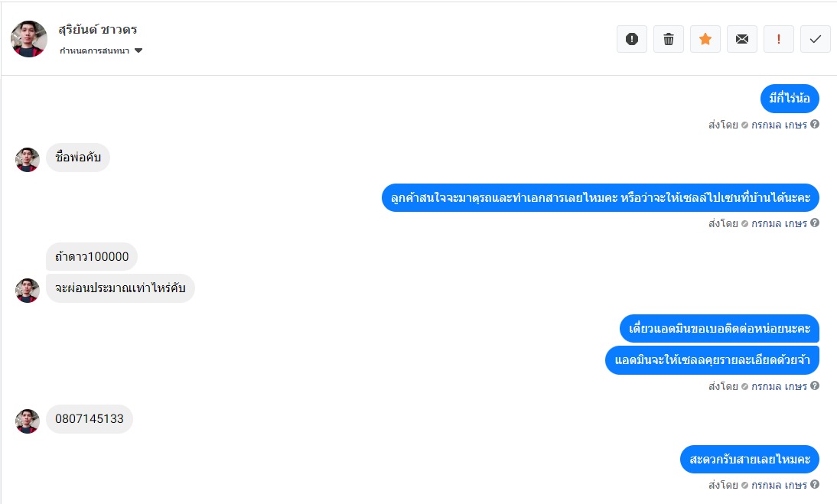Click the blue มีกี่ไร่น้อ message bubble
The width and height of the screenshot is (837, 504).
point(790,99)
